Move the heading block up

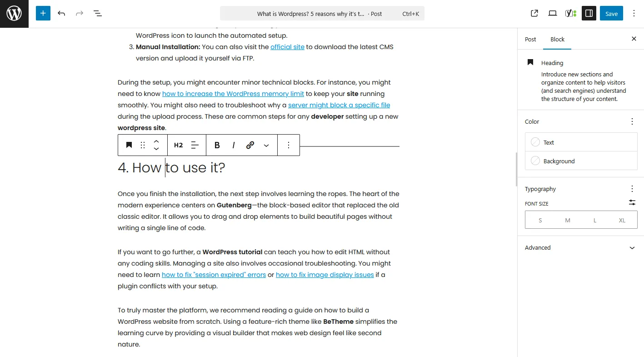(x=156, y=141)
